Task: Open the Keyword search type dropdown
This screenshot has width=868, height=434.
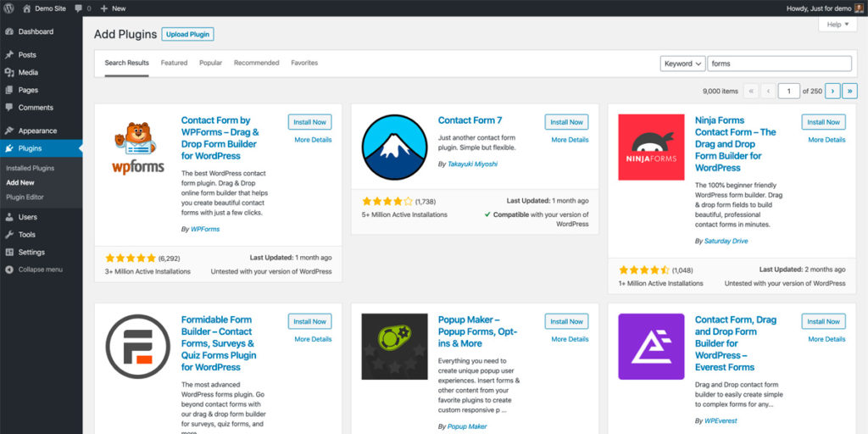Action: coord(682,64)
